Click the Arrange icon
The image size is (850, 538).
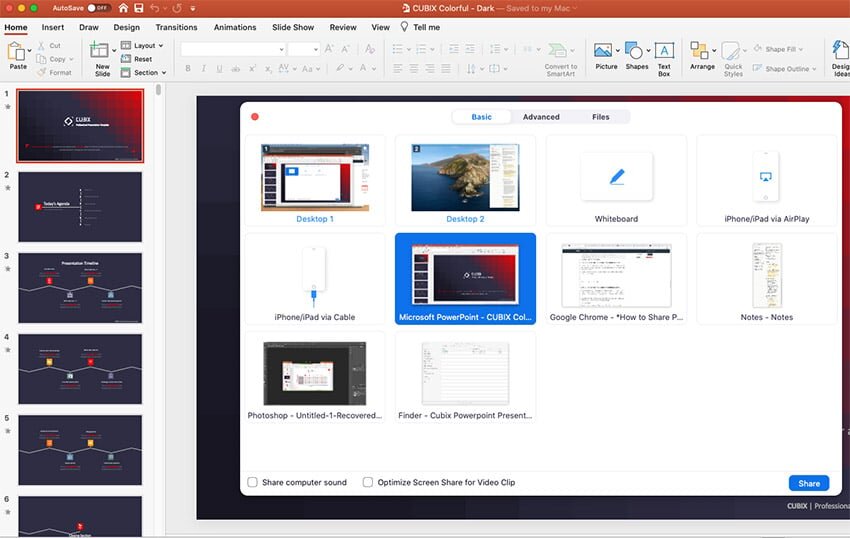[702, 52]
